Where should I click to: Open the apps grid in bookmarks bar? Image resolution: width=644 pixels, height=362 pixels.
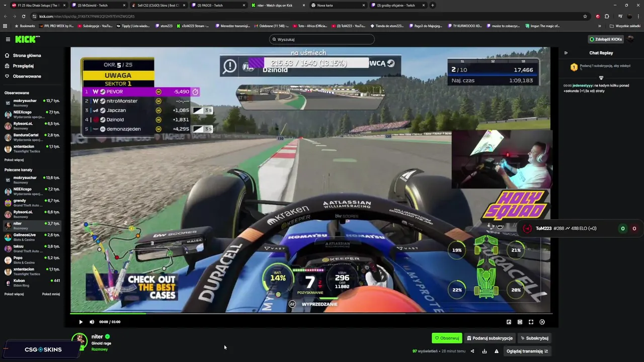pos(5,26)
